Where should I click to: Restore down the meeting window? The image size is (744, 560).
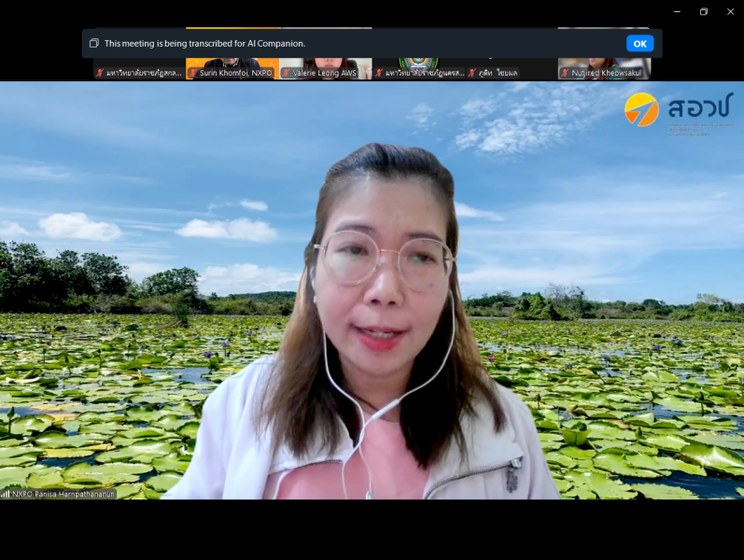tap(703, 12)
